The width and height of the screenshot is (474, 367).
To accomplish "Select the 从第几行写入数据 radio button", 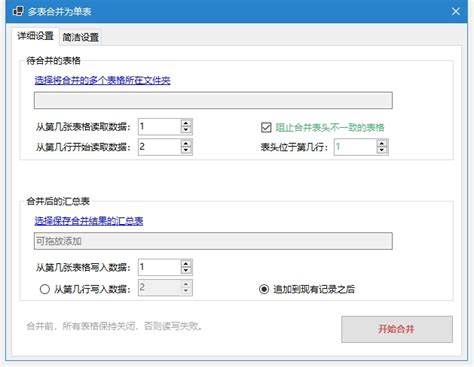I will coord(45,289).
